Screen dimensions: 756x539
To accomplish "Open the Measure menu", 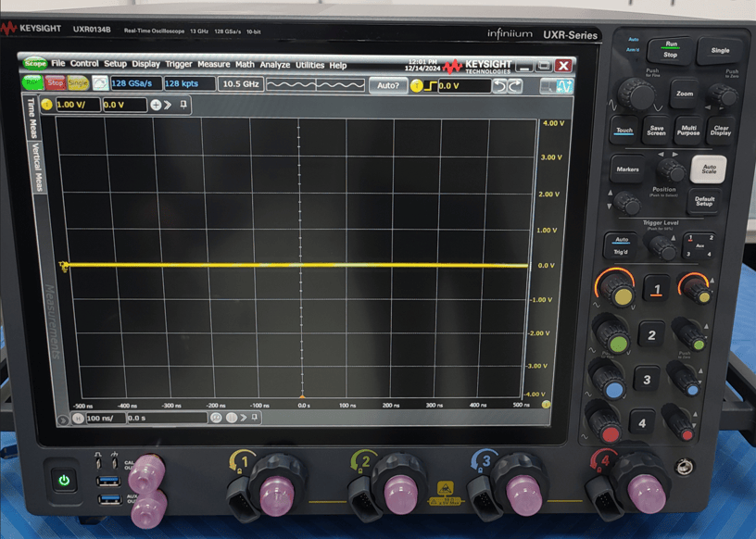I will 214,64.
